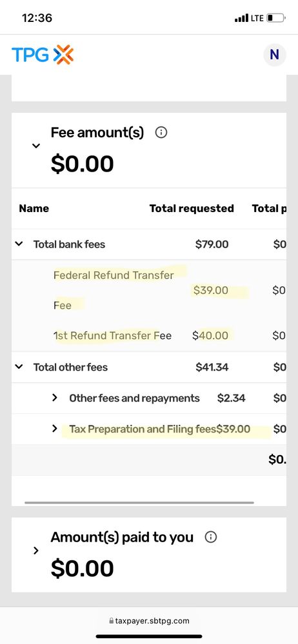This screenshot has width=298, height=644.
Task: Select the 1st Refund Transfer Fee row
Action: 149,336
